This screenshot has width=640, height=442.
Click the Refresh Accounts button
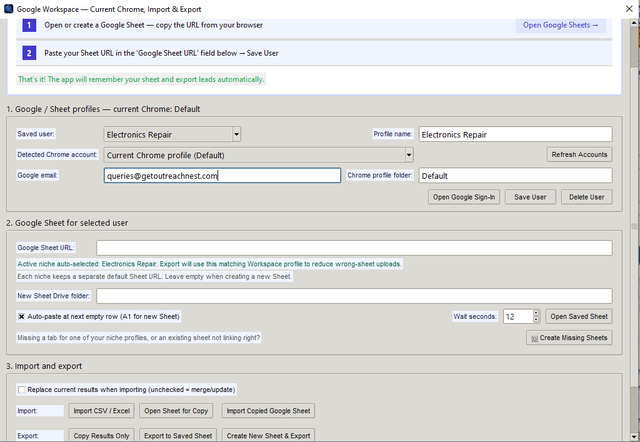pos(579,155)
